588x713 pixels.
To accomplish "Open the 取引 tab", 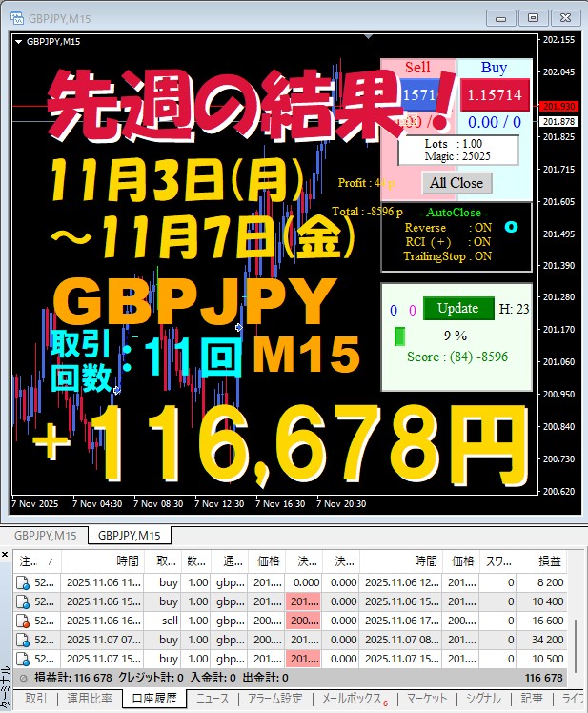I will 36,699.
